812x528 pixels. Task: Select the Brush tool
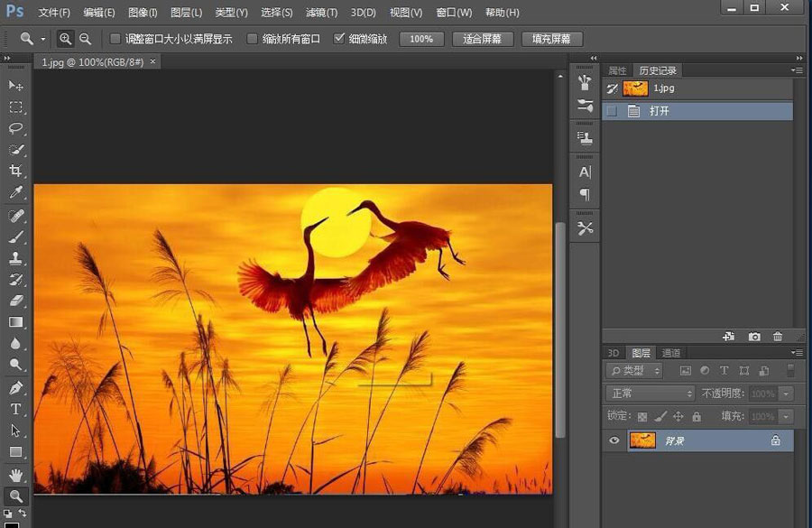14,236
